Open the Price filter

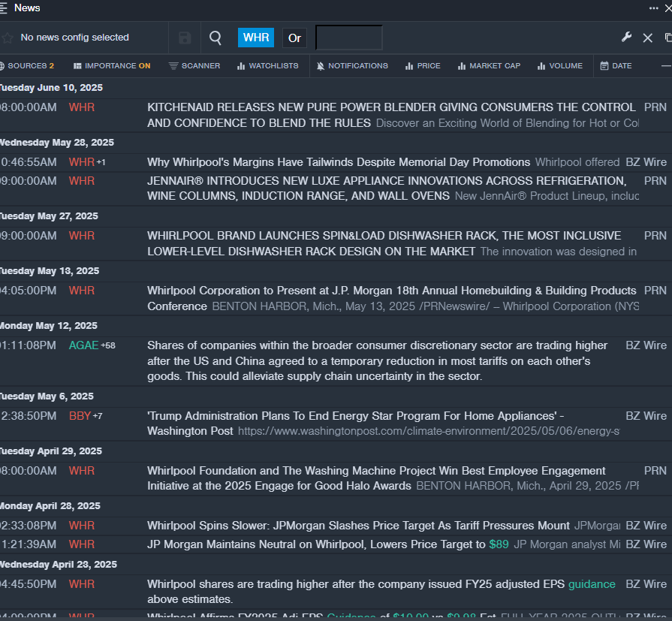pyautogui.click(x=423, y=65)
